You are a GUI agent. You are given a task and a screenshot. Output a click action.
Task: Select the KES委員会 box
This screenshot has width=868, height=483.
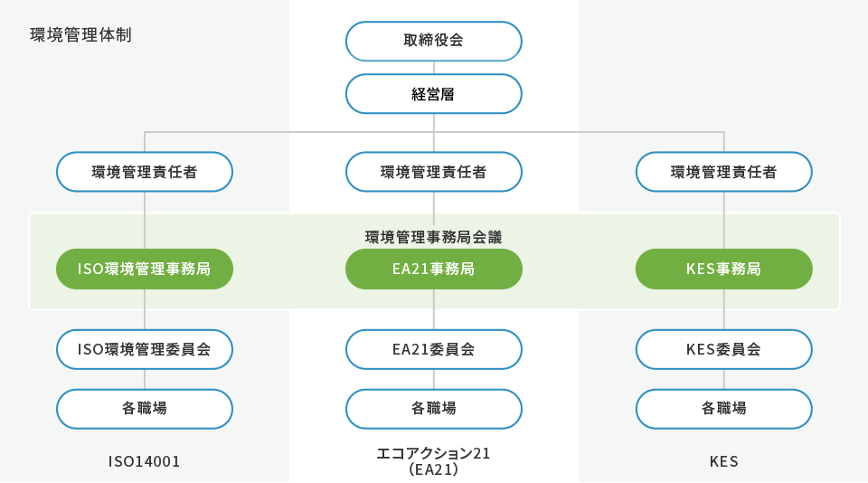pyautogui.click(x=723, y=349)
